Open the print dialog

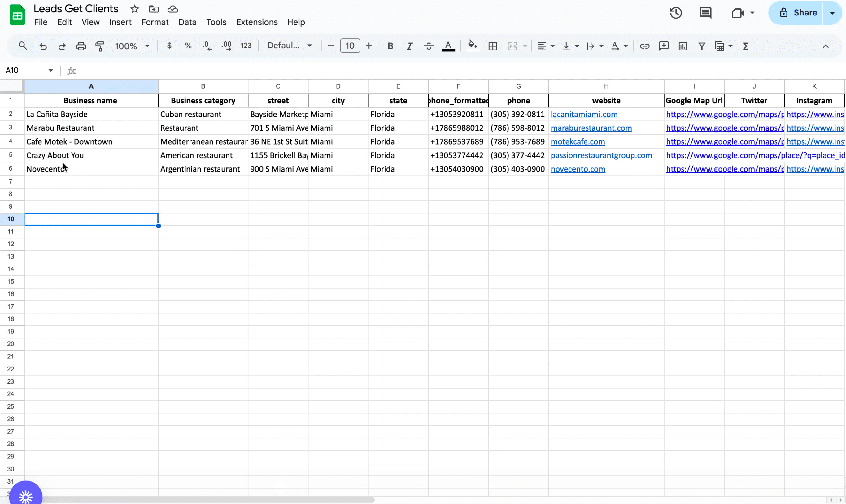point(81,46)
